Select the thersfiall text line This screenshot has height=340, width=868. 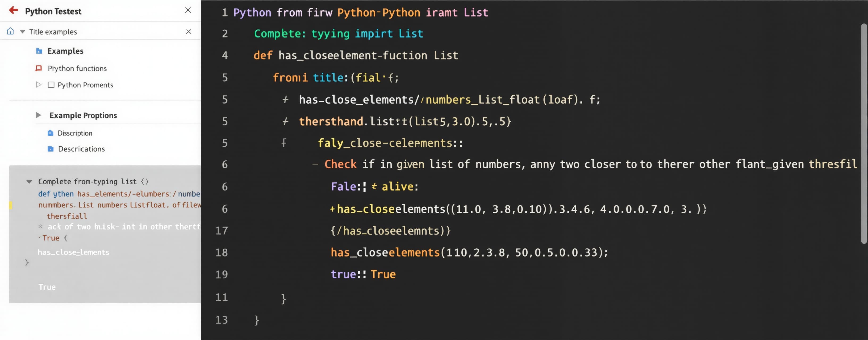tap(67, 216)
